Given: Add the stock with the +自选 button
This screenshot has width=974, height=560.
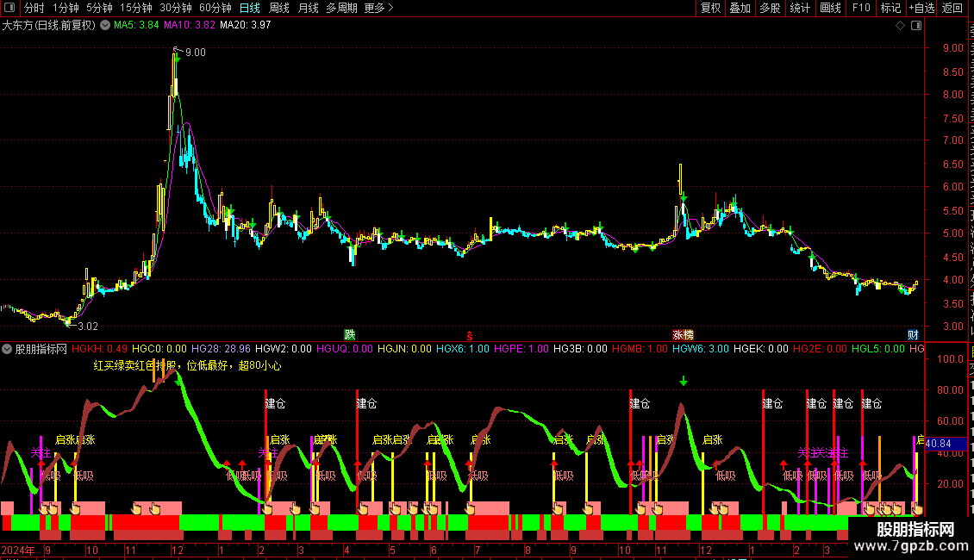Looking at the screenshot, I should [921, 8].
